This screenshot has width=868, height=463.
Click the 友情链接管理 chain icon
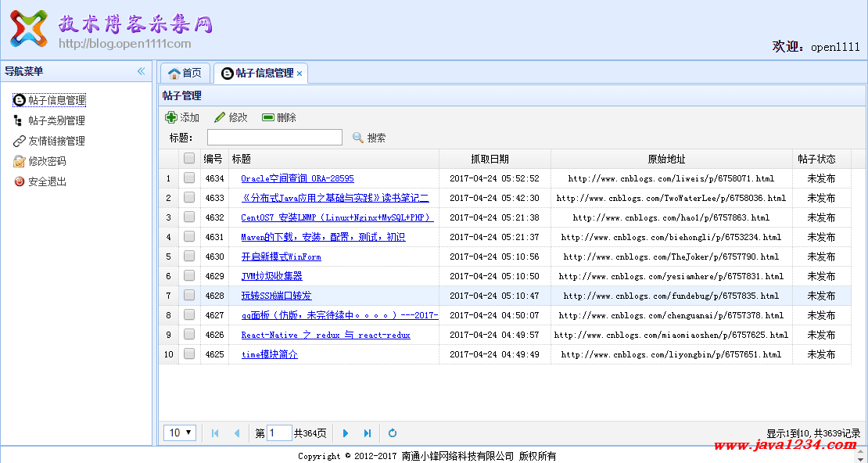click(20, 142)
